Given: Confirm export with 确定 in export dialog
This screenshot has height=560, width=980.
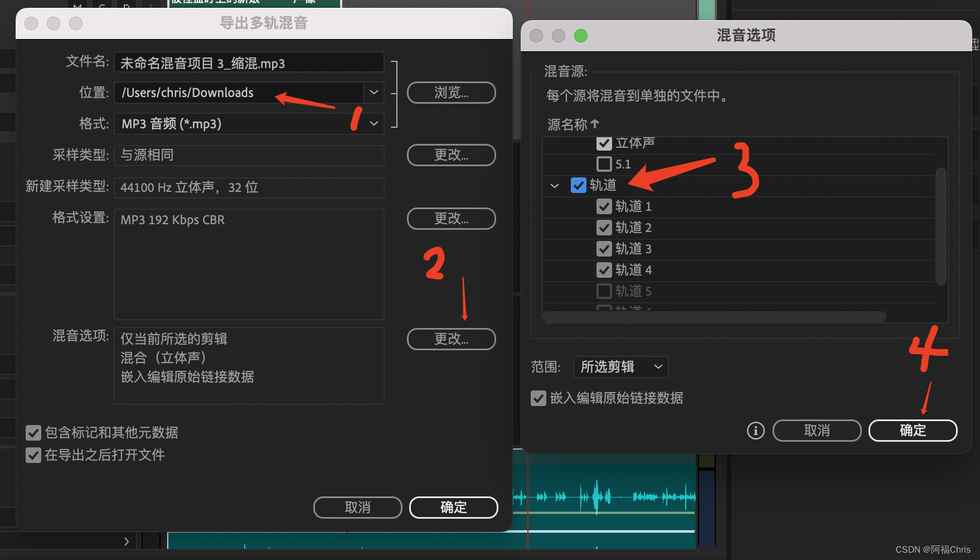Looking at the screenshot, I should point(454,508).
